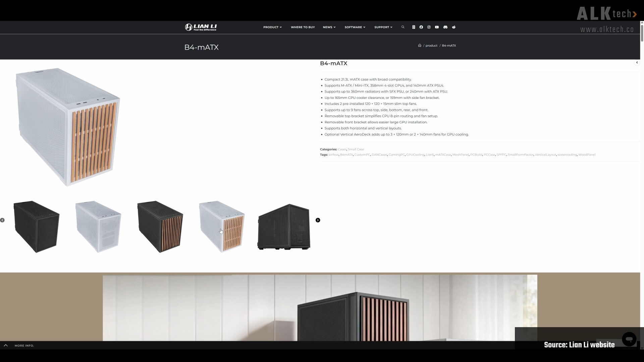Image resolution: width=644 pixels, height=362 pixels.
Task: Follow the PCCase tag
Action: 489,155
